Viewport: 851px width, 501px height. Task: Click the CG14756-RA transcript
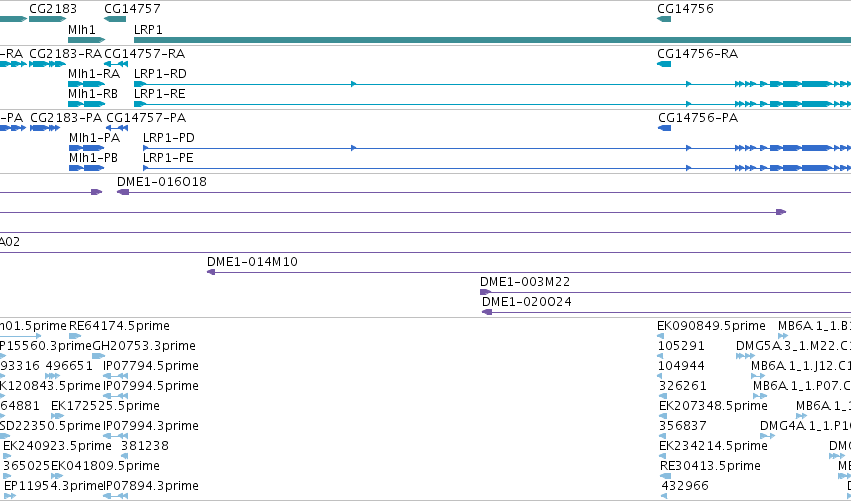coord(664,64)
